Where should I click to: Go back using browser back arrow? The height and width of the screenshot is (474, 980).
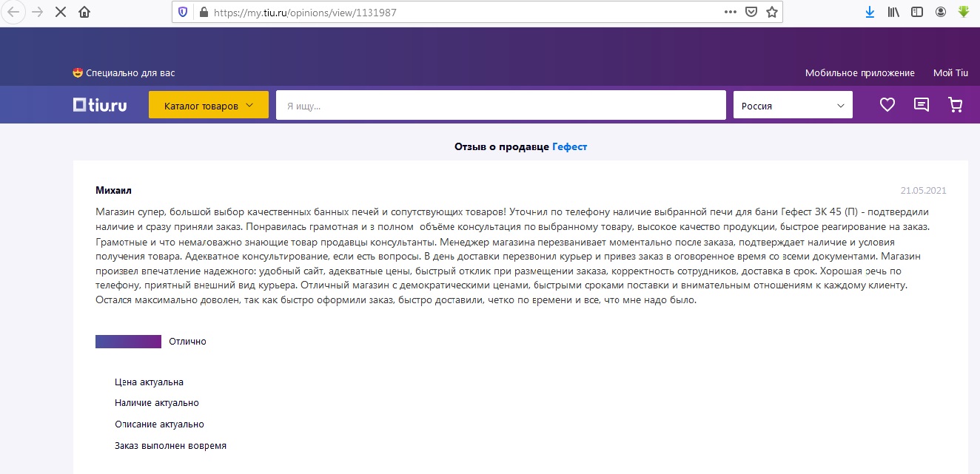13,12
